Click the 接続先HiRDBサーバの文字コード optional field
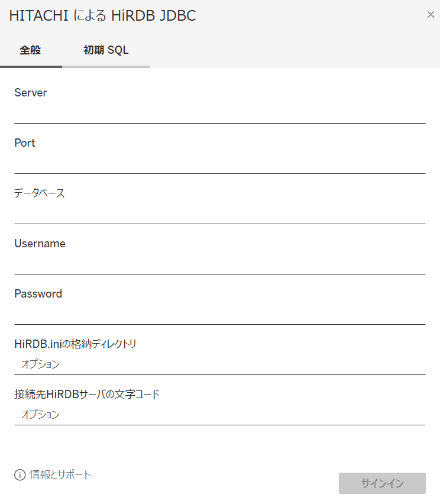The image size is (440, 504). coord(219,415)
